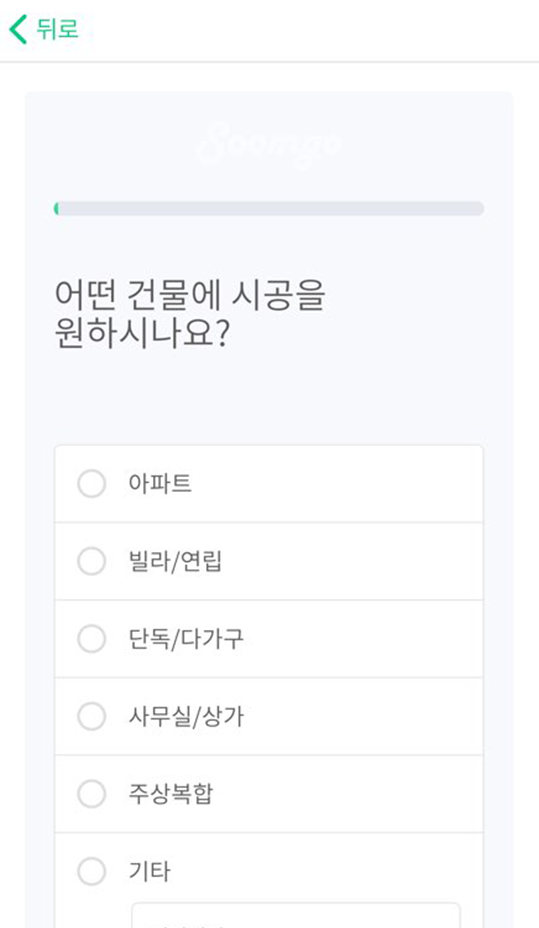
Task: Choose the 단독/다가구 radio button
Action: tap(92, 639)
